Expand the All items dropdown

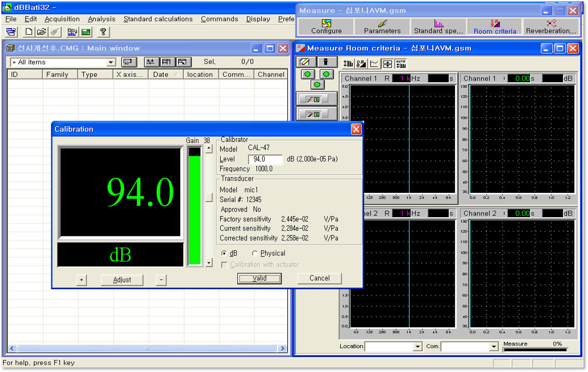point(111,62)
